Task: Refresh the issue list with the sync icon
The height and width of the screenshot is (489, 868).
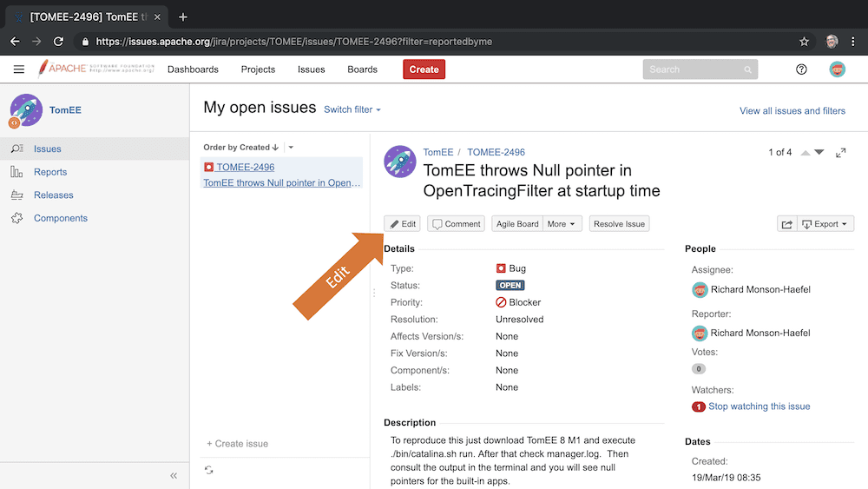Action: pos(208,470)
